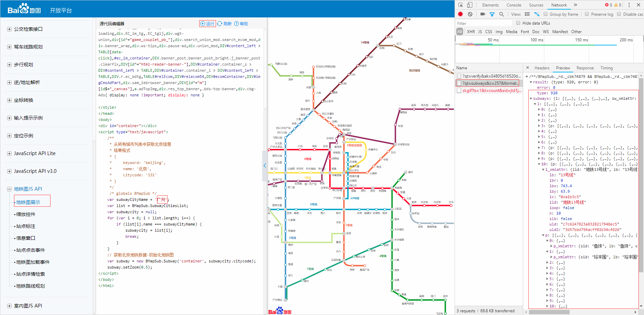
Task: Toggle the device toolbar icon
Action: pyautogui.click(x=470, y=5)
